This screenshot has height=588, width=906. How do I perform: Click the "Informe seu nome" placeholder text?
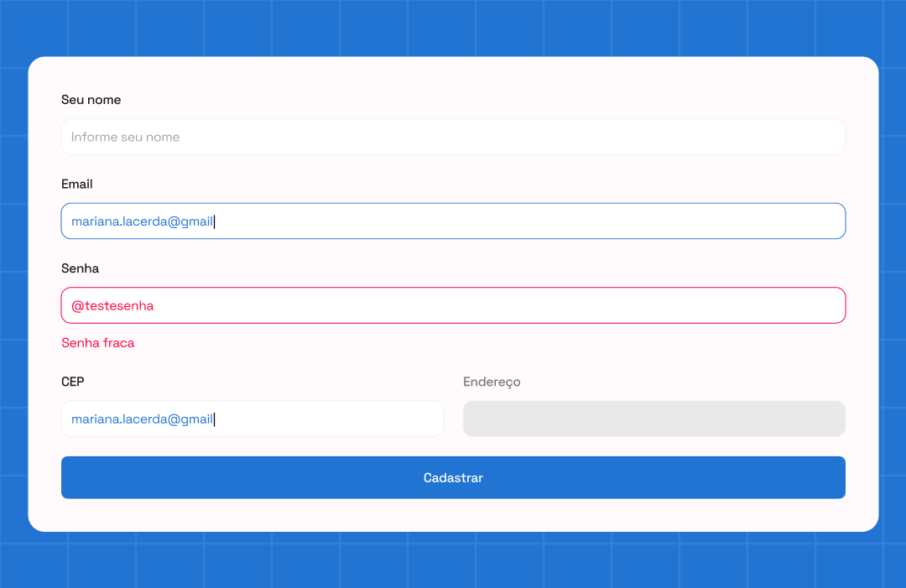click(x=125, y=137)
